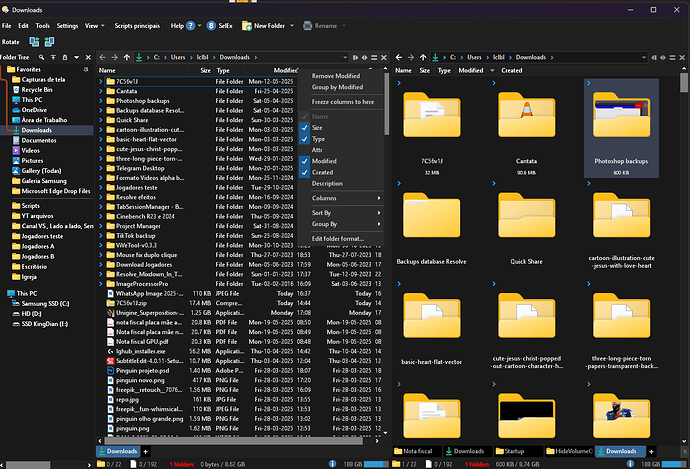The width and height of the screenshot is (690, 469).
Task: Uncheck the Modified column in the menu
Action: tap(305, 161)
